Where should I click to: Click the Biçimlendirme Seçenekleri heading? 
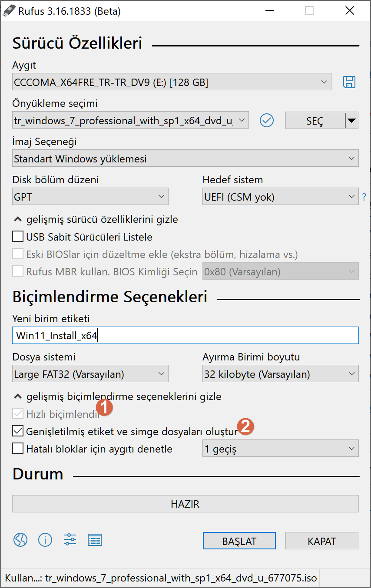pyautogui.click(x=110, y=297)
